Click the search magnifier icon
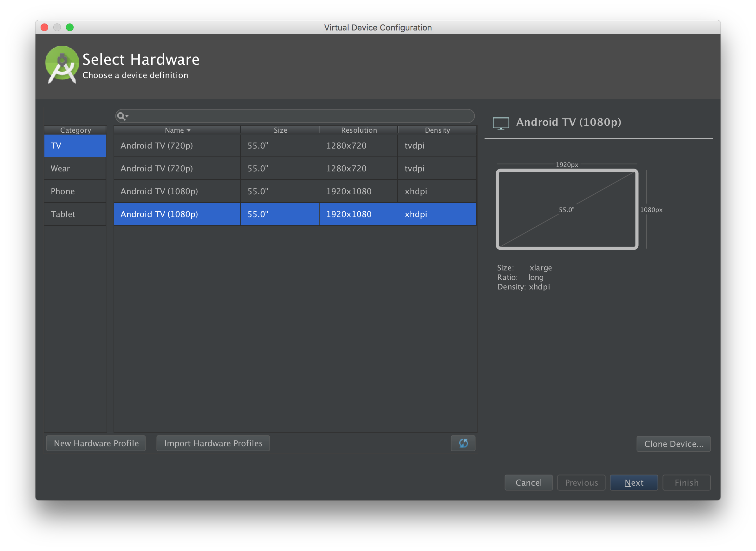The height and width of the screenshot is (551, 756). coord(121,116)
